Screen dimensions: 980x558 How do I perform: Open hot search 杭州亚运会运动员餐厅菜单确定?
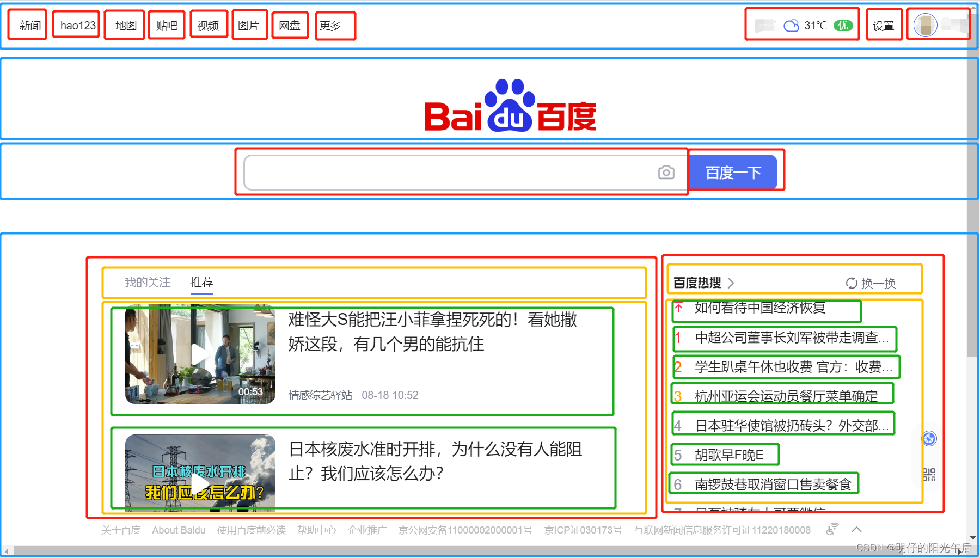(x=786, y=396)
